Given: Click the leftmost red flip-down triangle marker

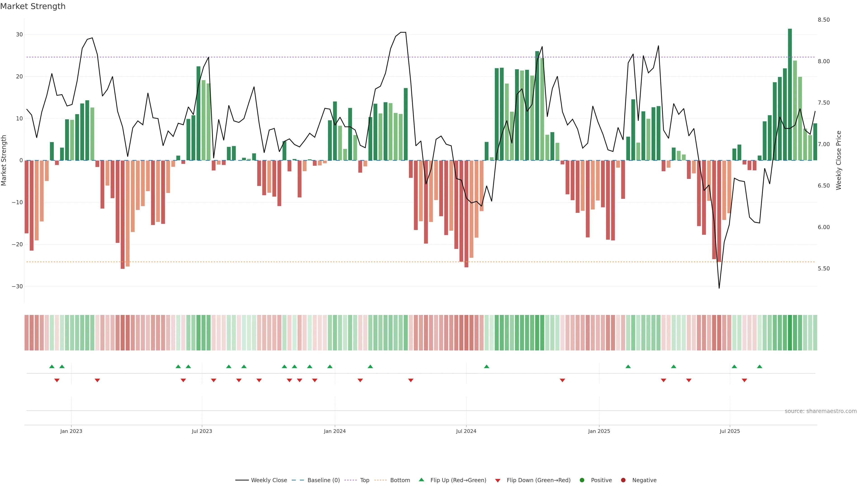Looking at the screenshot, I should (57, 380).
